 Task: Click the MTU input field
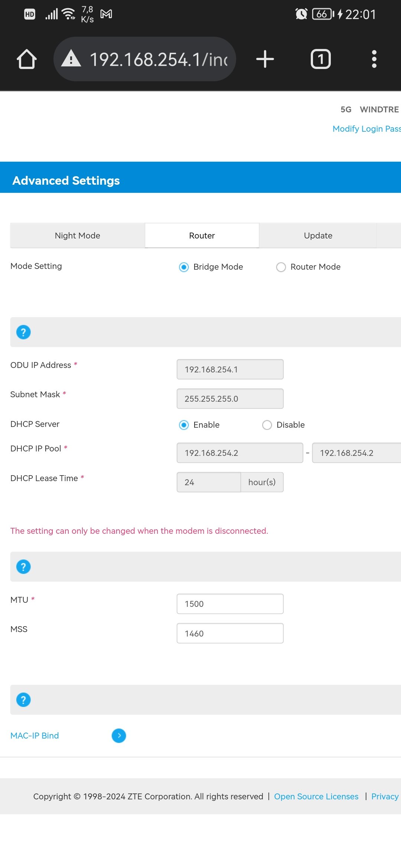230,604
